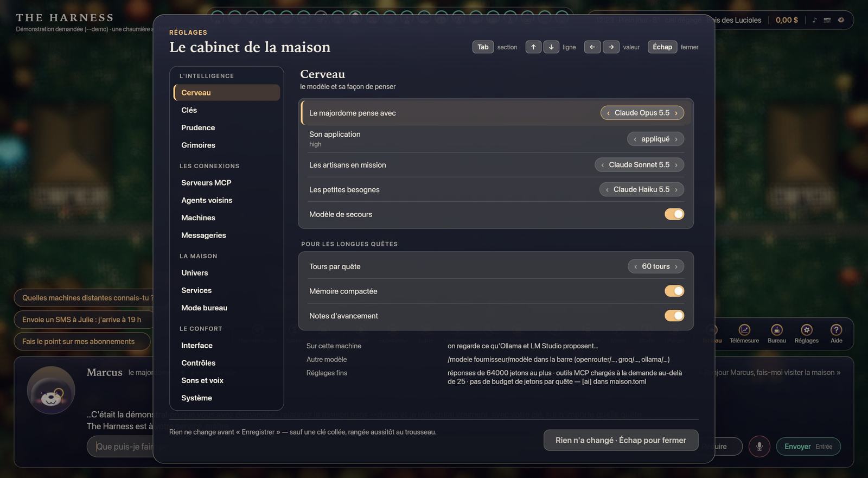Select Univers under La Maison
Screen dimensions: 868x478
[227, 273]
